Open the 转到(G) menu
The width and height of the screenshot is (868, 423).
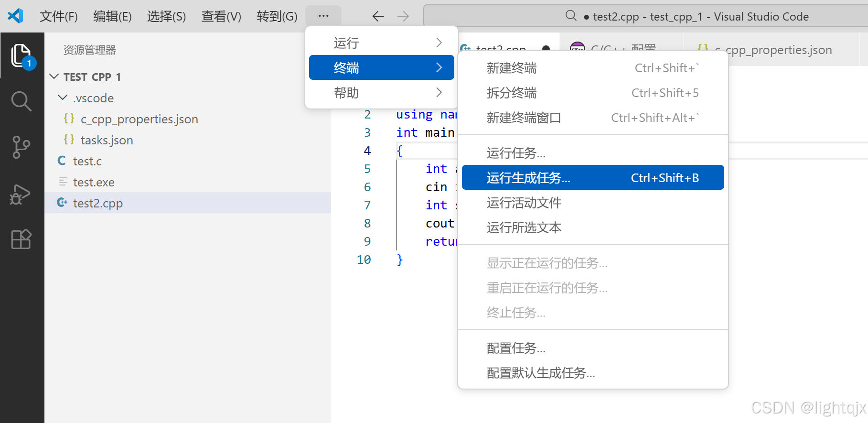click(x=277, y=16)
